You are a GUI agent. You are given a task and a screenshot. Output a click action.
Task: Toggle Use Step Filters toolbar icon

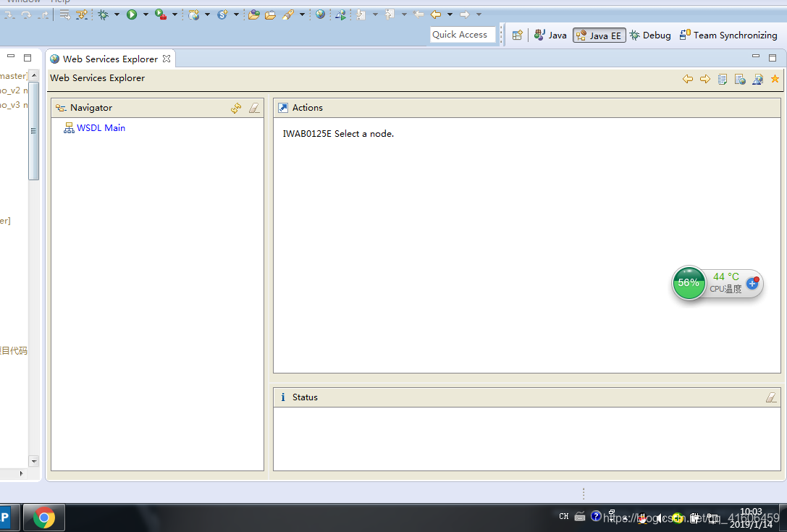(x=81, y=14)
